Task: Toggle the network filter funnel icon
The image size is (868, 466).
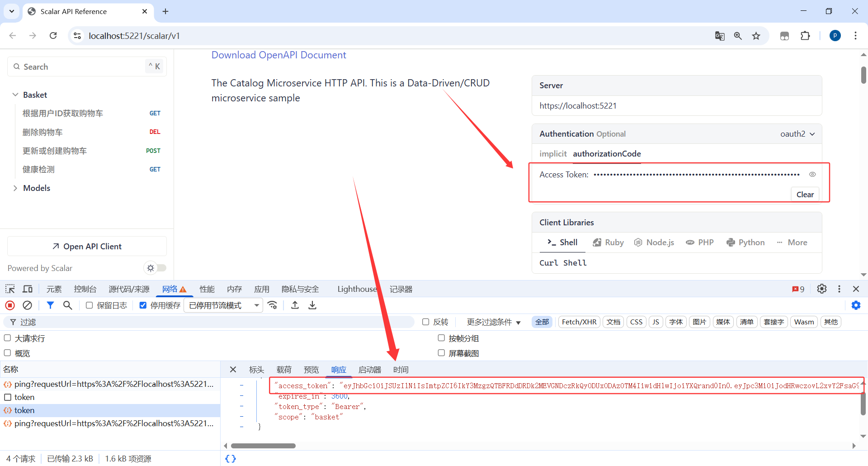Action: pyautogui.click(x=50, y=305)
